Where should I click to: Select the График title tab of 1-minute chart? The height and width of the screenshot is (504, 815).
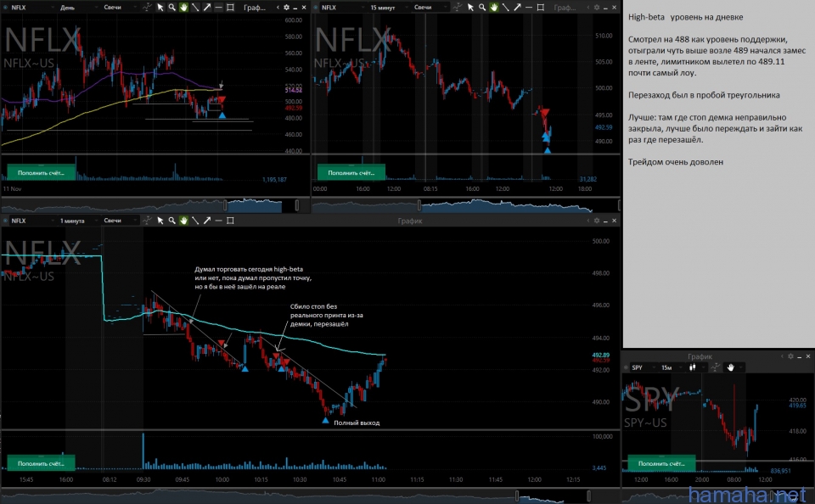tap(409, 221)
